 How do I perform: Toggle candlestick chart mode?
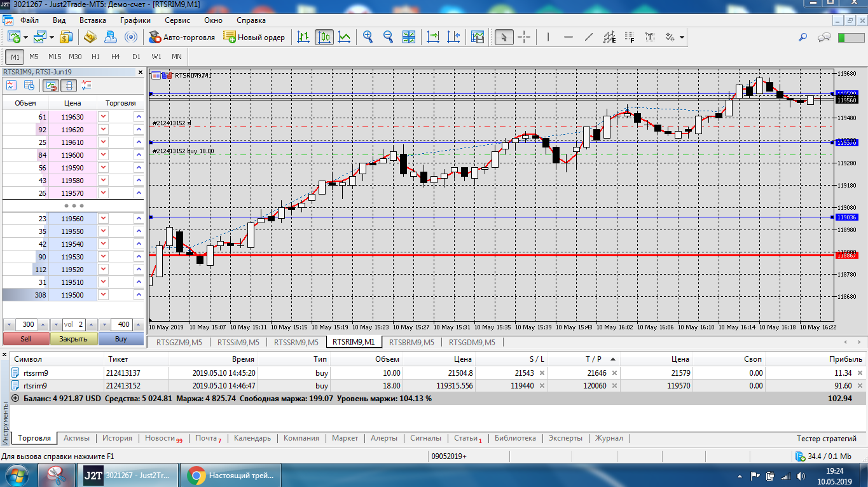[324, 37]
